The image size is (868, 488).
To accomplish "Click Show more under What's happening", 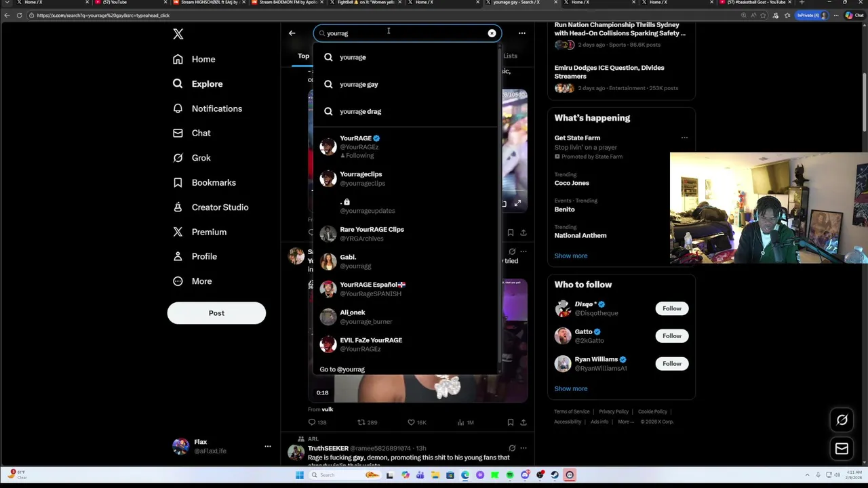I will [x=571, y=256].
